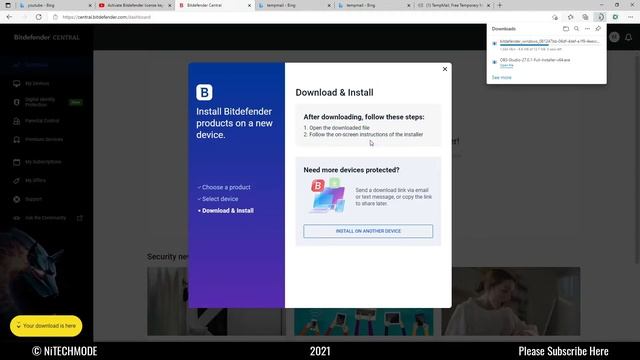Open the Bitdefender account avatar menu
This screenshot has width=640, height=360.
pos(614,37)
